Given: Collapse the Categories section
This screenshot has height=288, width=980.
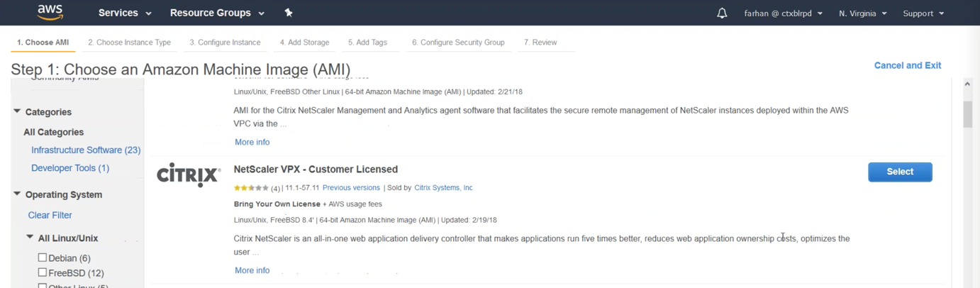Looking at the screenshot, I should [x=18, y=111].
